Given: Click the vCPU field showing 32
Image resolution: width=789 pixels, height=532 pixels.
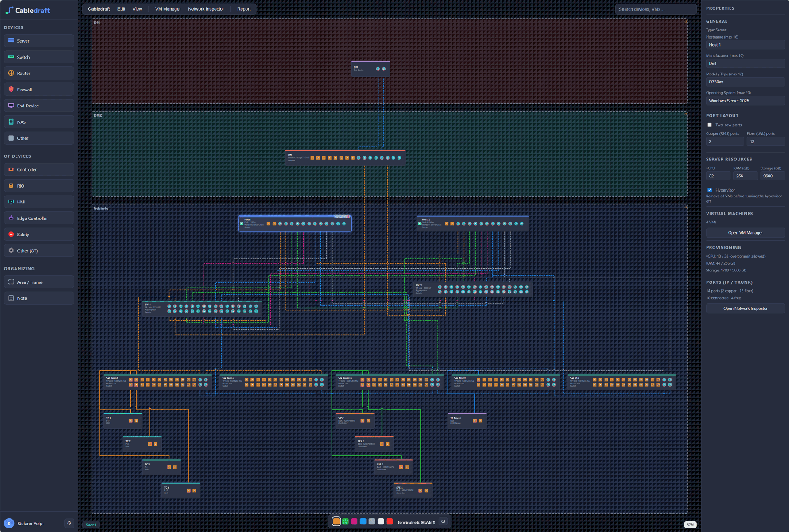Looking at the screenshot, I should click(x=718, y=176).
